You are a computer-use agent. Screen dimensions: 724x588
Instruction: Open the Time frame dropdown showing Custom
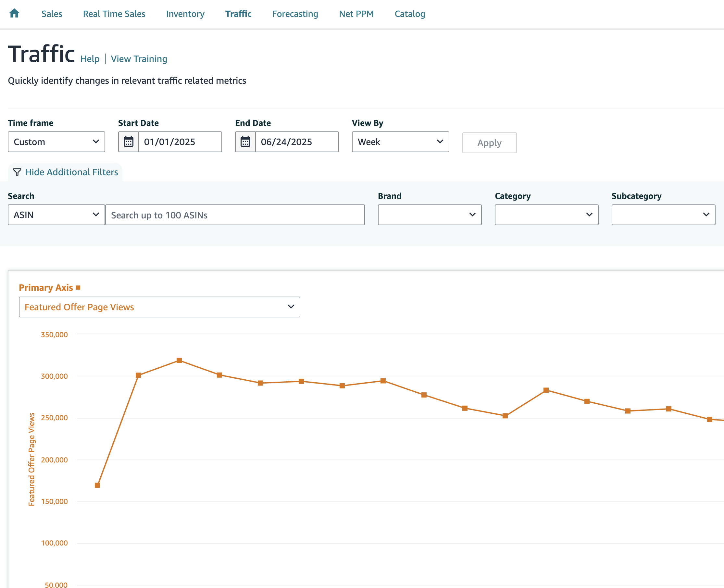click(x=56, y=142)
